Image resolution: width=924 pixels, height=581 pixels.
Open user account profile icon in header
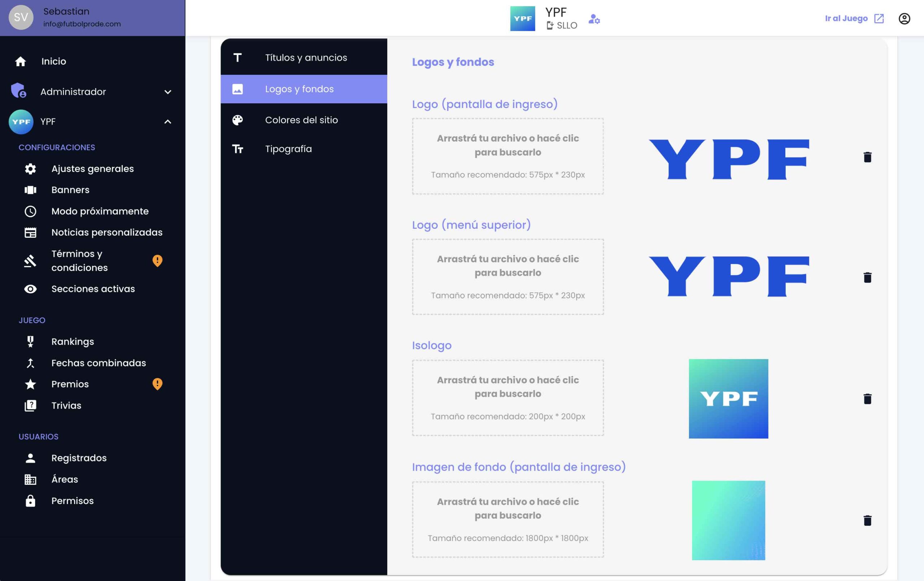(x=904, y=18)
